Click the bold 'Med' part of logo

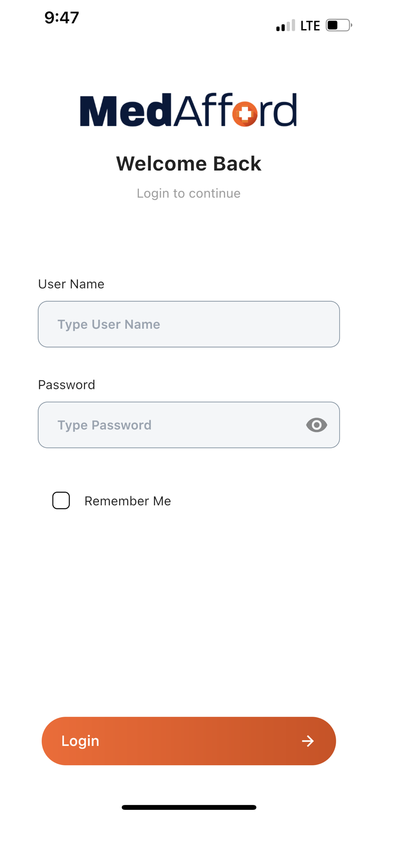pyautogui.click(x=126, y=111)
